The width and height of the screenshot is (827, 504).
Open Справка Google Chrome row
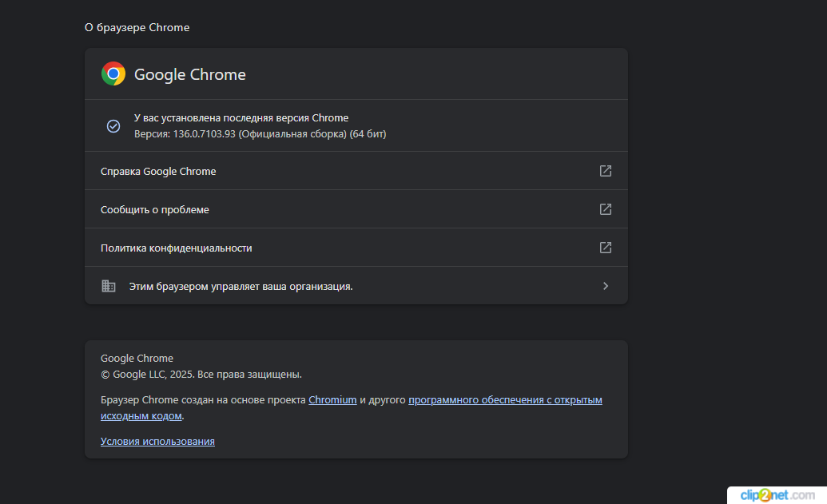pos(356,171)
